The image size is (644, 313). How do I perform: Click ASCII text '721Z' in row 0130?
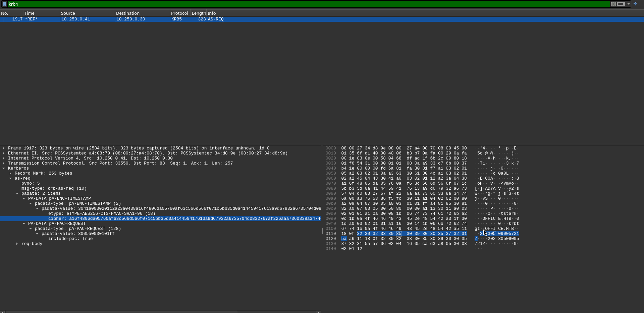(x=480, y=244)
